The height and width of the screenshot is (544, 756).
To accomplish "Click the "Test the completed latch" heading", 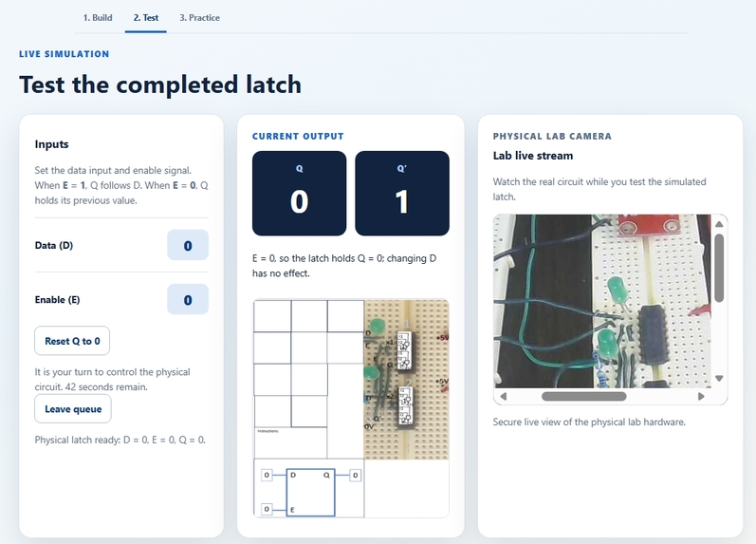I will 160,84.
